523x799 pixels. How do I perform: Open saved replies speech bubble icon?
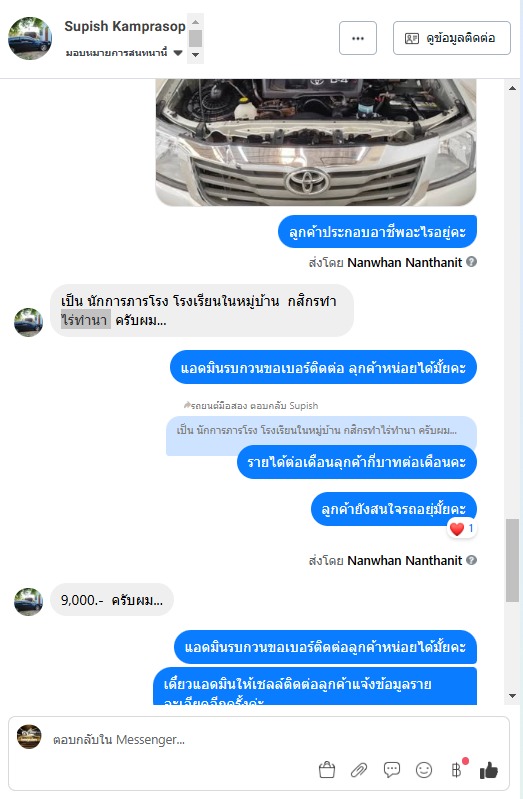coord(391,770)
